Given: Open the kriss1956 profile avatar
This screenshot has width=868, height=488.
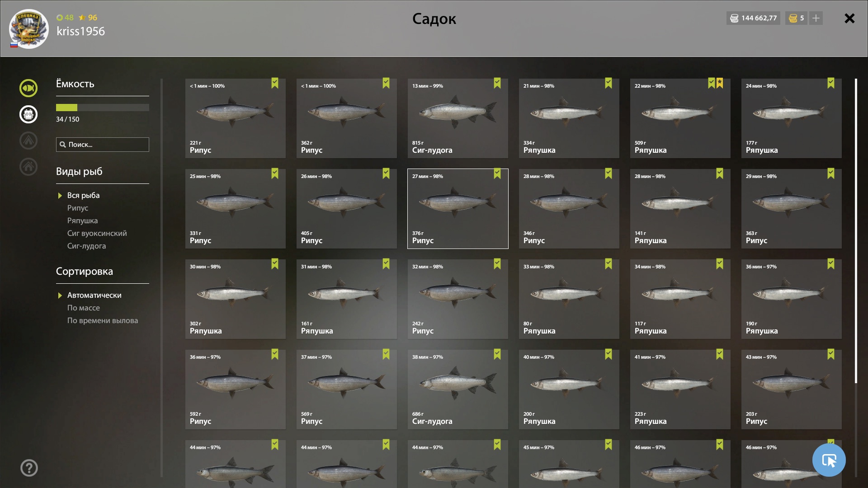Looking at the screenshot, I should tap(29, 29).
